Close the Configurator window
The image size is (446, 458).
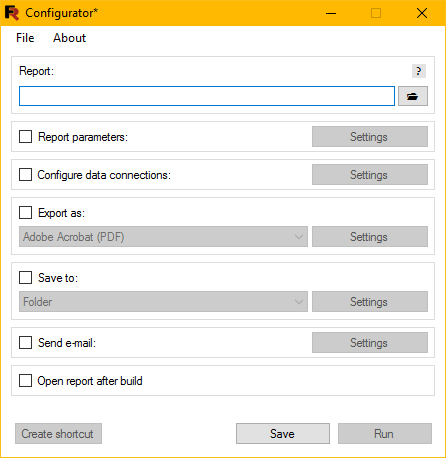pyautogui.click(x=422, y=13)
